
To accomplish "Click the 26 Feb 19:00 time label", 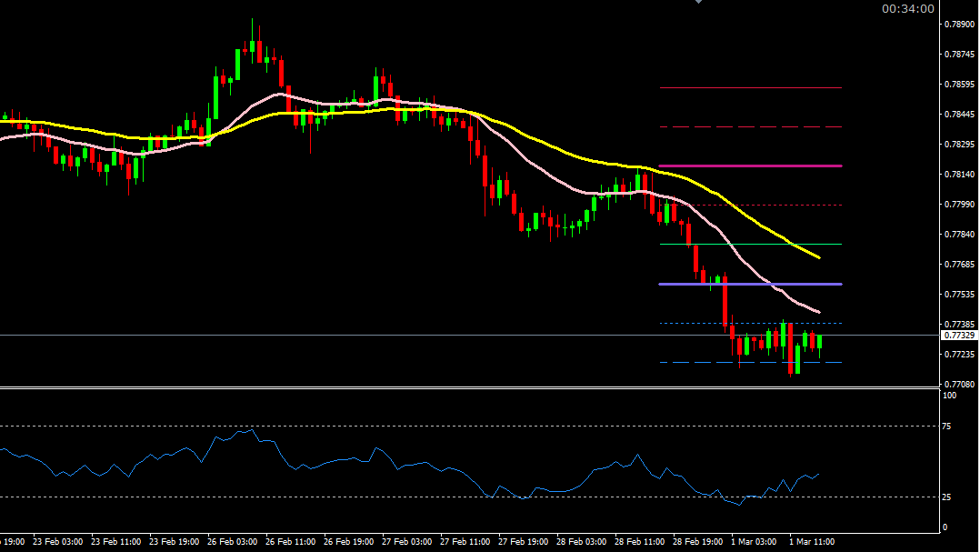I will point(348,542).
